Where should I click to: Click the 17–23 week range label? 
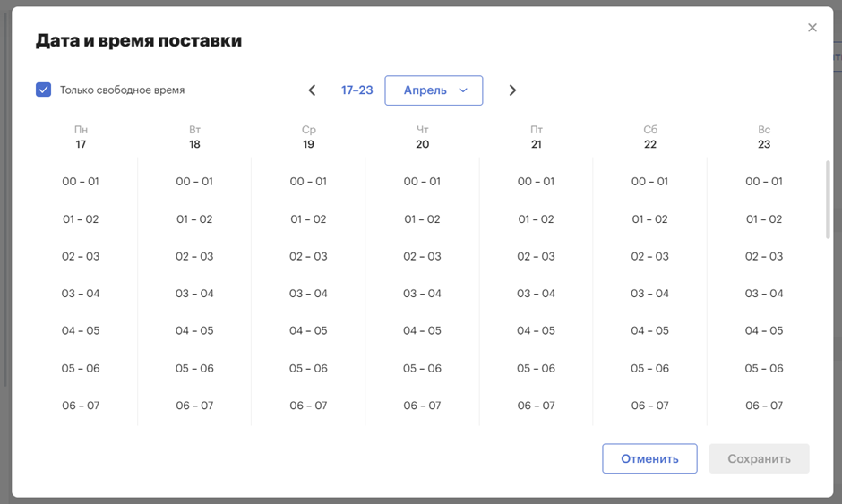point(357,90)
